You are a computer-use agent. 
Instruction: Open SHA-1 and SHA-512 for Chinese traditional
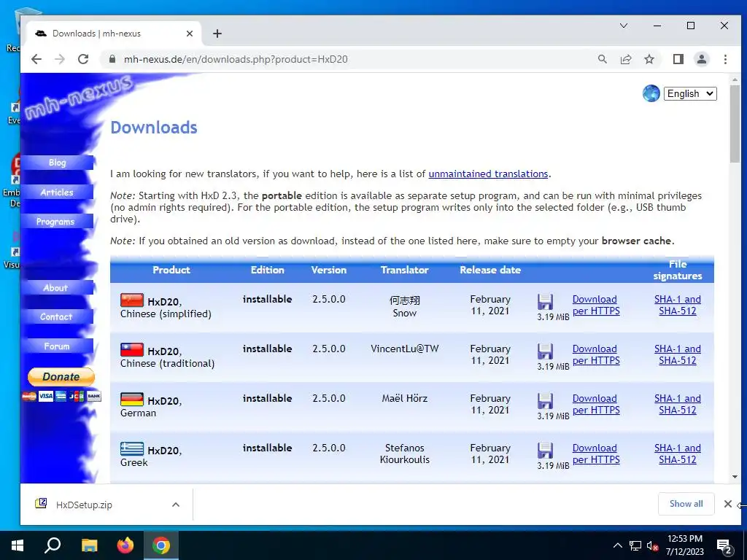(678, 354)
